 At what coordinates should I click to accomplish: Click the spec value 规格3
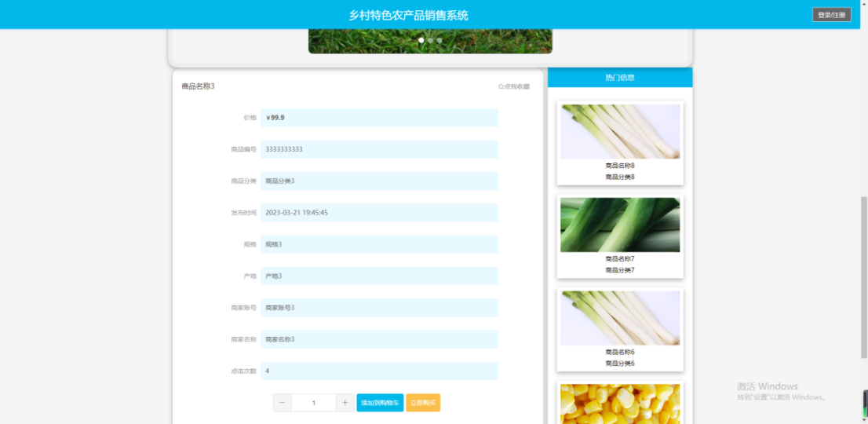click(x=273, y=244)
